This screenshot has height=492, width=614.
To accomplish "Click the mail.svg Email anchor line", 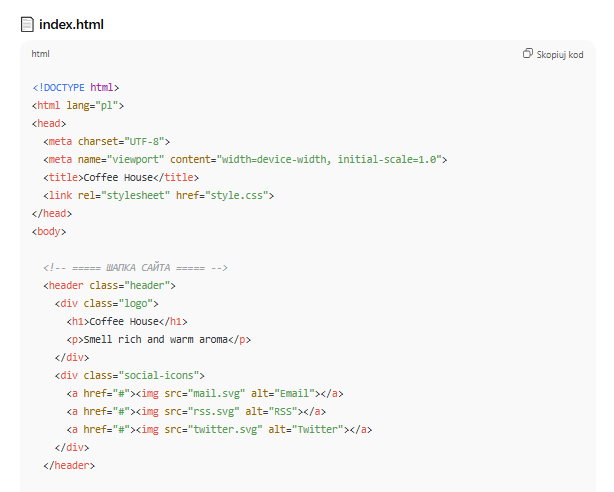I will tap(205, 393).
